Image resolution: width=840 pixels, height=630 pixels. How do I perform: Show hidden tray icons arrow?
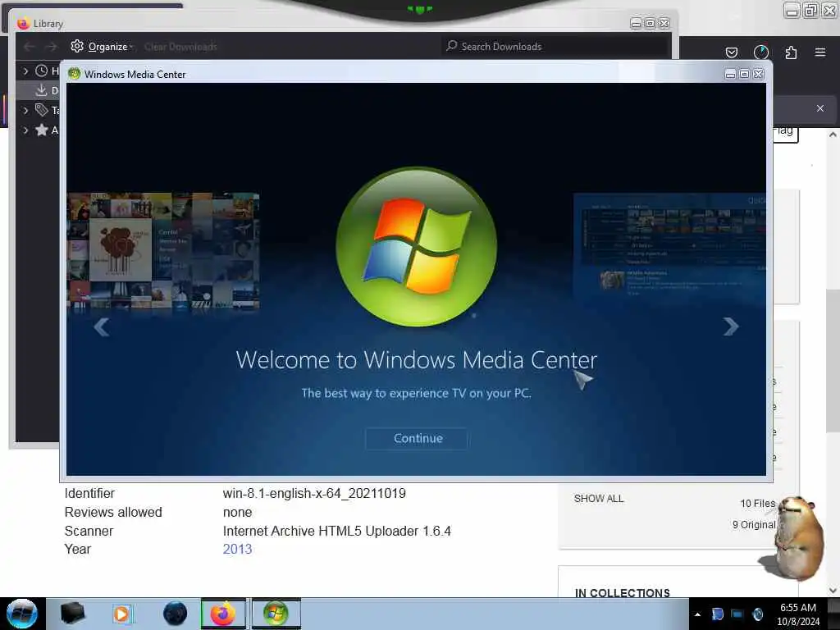coord(697,614)
